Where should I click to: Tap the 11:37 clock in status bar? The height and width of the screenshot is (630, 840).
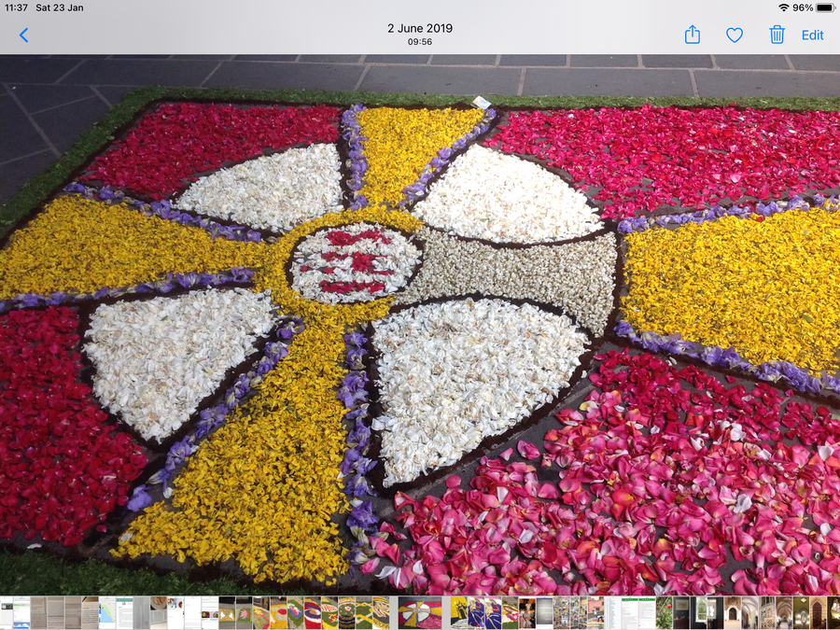(x=16, y=7)
